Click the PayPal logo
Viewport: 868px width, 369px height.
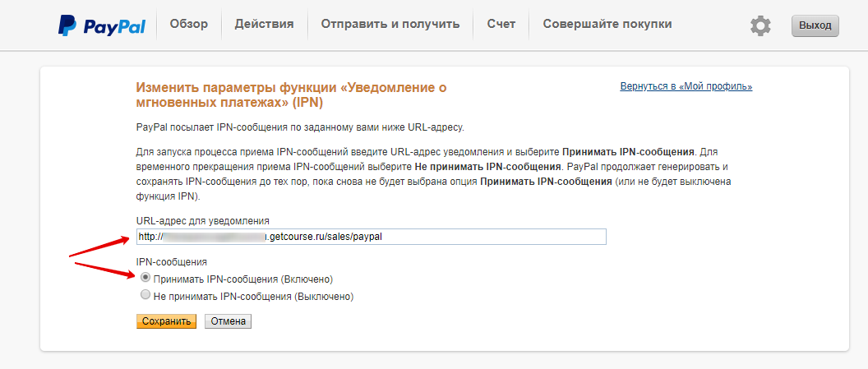coord(101,25)
